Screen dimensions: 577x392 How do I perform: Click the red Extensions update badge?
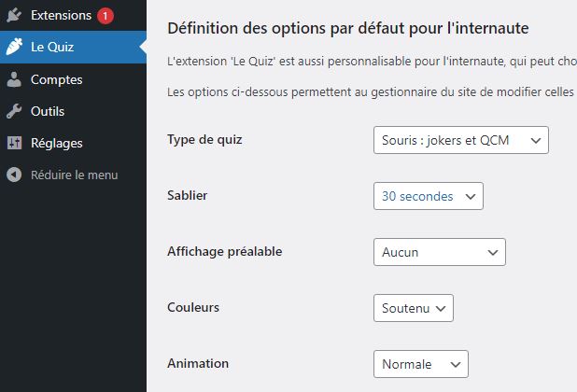(105, 16)
